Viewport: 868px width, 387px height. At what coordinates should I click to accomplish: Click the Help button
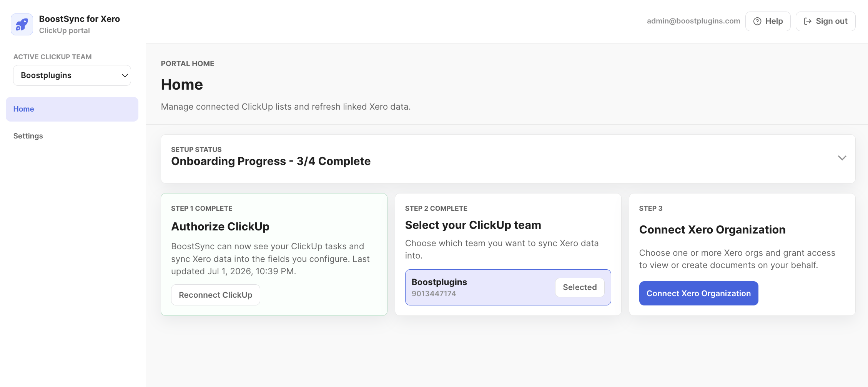pyautogui.click(x=768, y=21)
